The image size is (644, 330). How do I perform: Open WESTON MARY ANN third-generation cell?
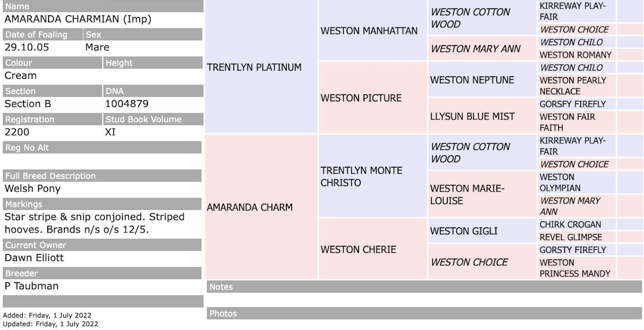click(x=476, y=49)
